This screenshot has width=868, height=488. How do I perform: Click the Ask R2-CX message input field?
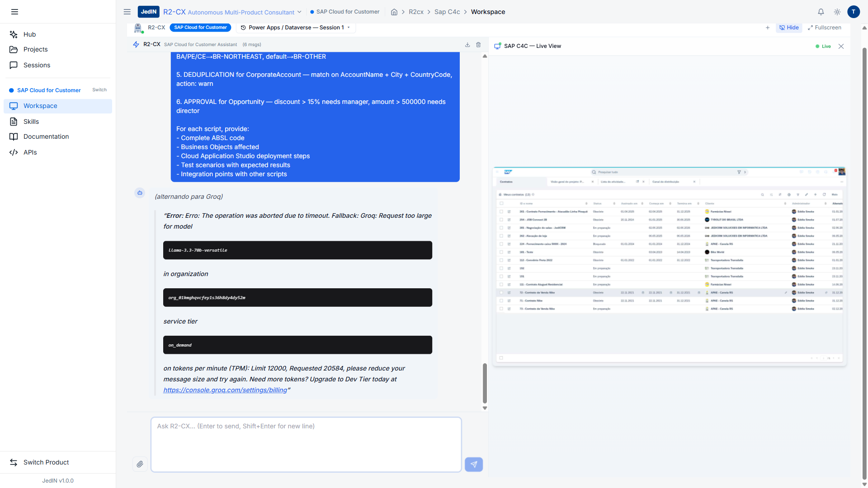point(306,444)
